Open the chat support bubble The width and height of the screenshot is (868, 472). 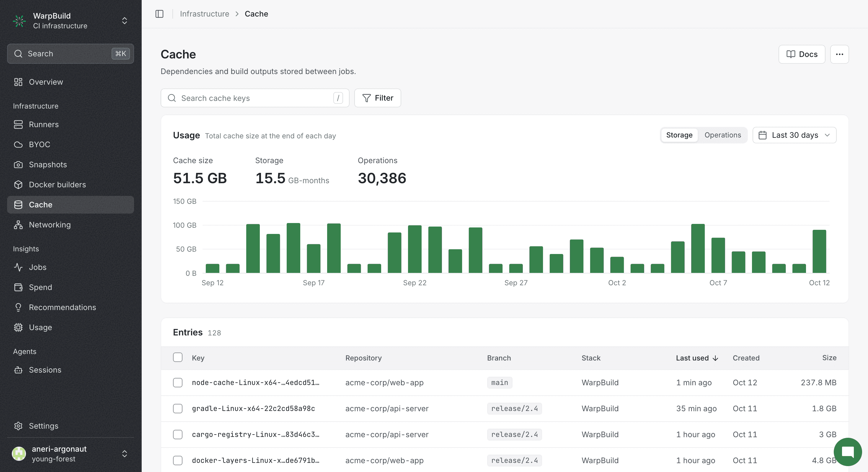[x=847, y=452]
